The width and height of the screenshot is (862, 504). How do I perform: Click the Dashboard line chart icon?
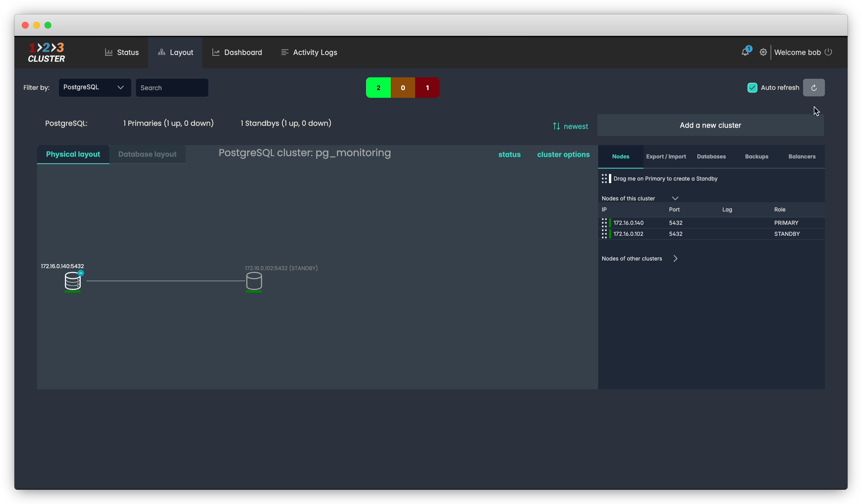[216, 52]
